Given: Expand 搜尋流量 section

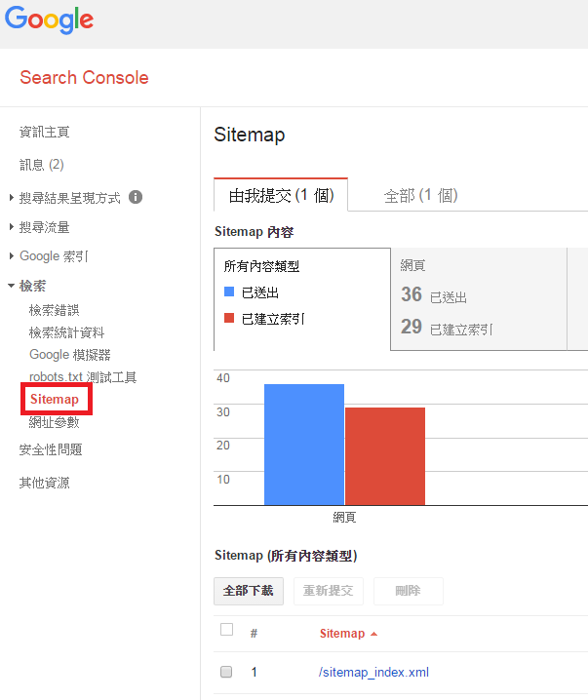Looking at the screenshot, I should [x=44, y=227].
